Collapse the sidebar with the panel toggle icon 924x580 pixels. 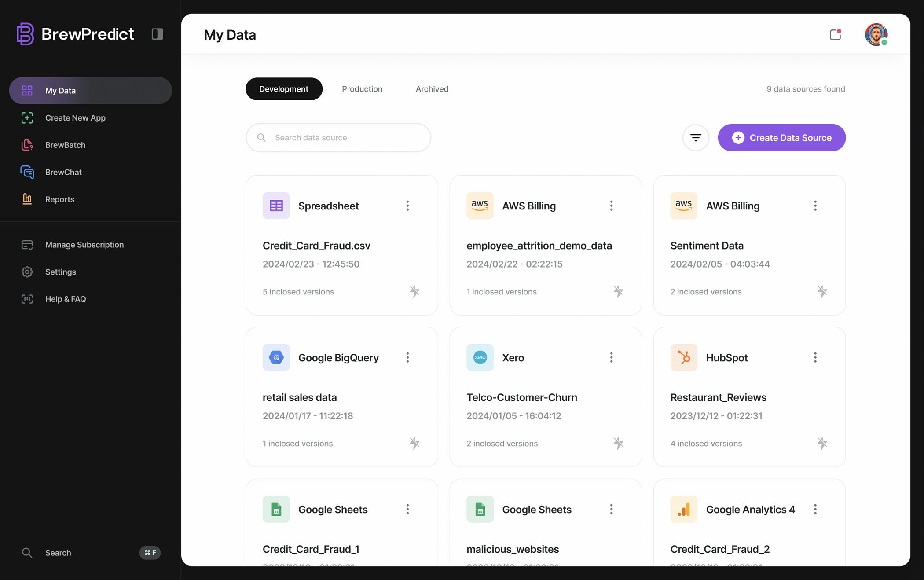(157, 34)
